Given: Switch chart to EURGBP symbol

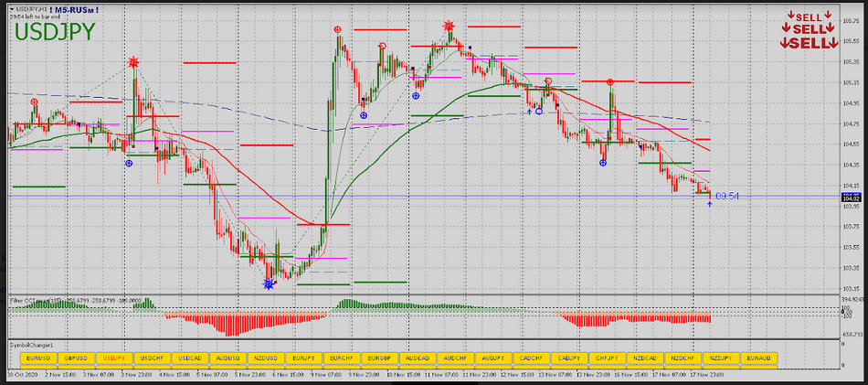Looking at the screenshot, I should 379,358.
